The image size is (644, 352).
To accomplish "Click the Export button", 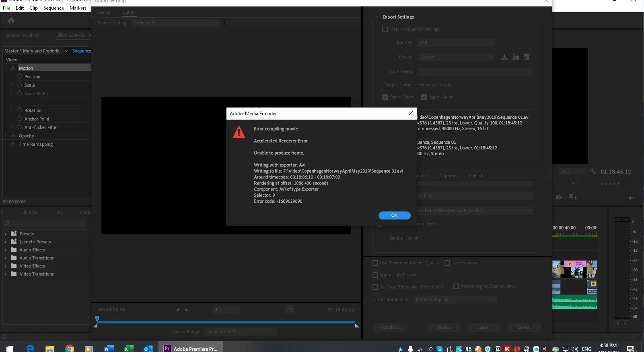I will click(x=484, y=327).
